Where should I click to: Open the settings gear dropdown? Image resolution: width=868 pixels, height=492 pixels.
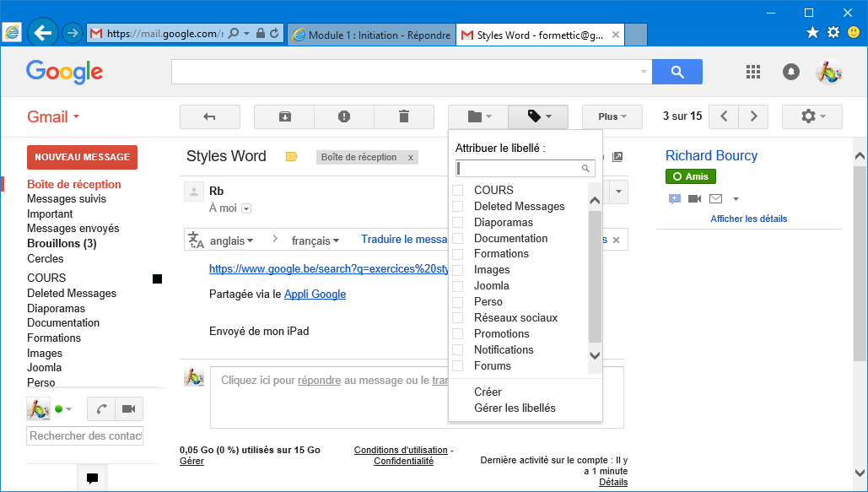812,117
